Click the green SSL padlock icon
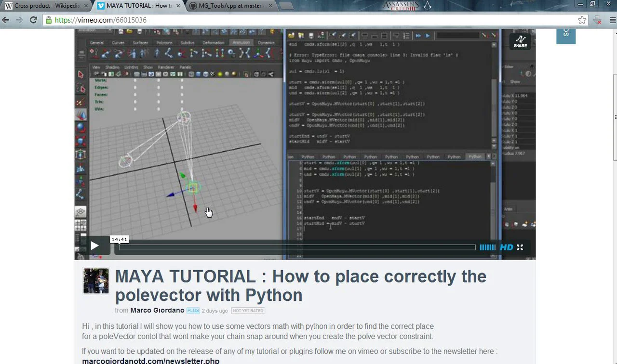 [48, 20]
